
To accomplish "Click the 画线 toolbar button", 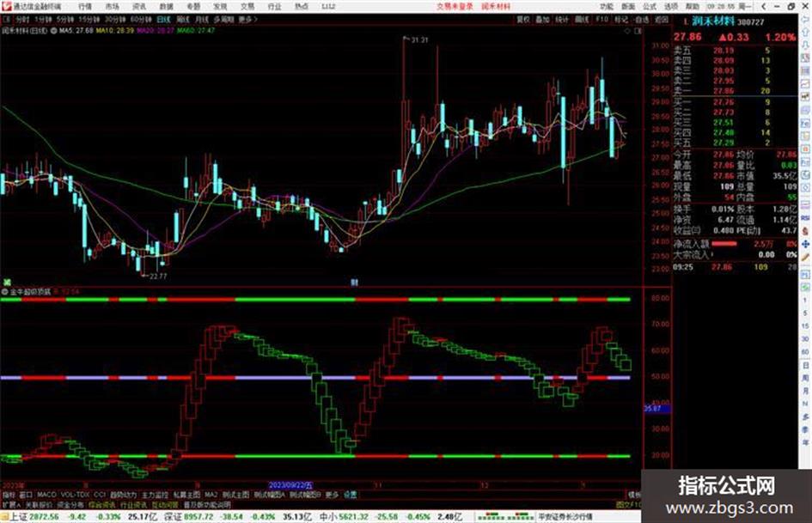I will [x=582, y=19].
